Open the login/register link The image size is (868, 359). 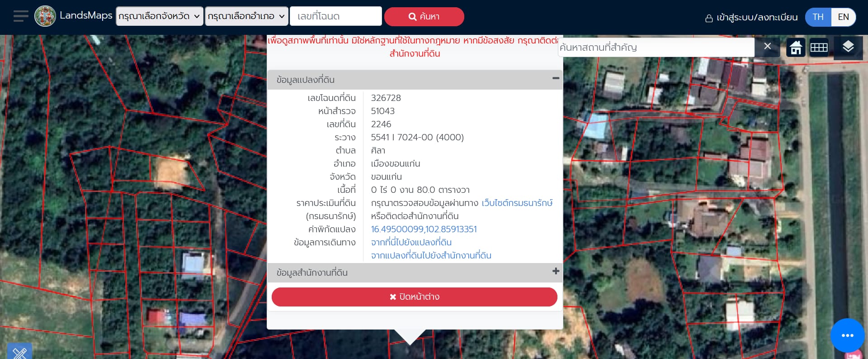751,18
